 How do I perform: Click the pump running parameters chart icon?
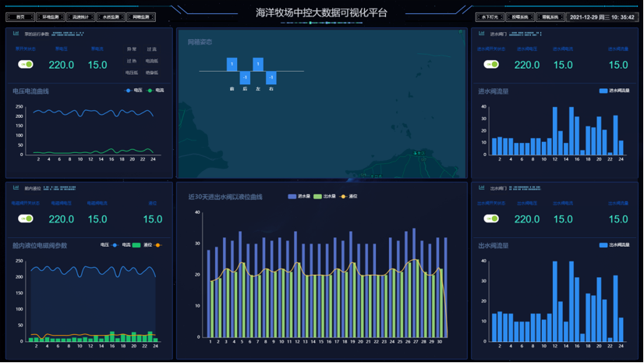point(16,34)
